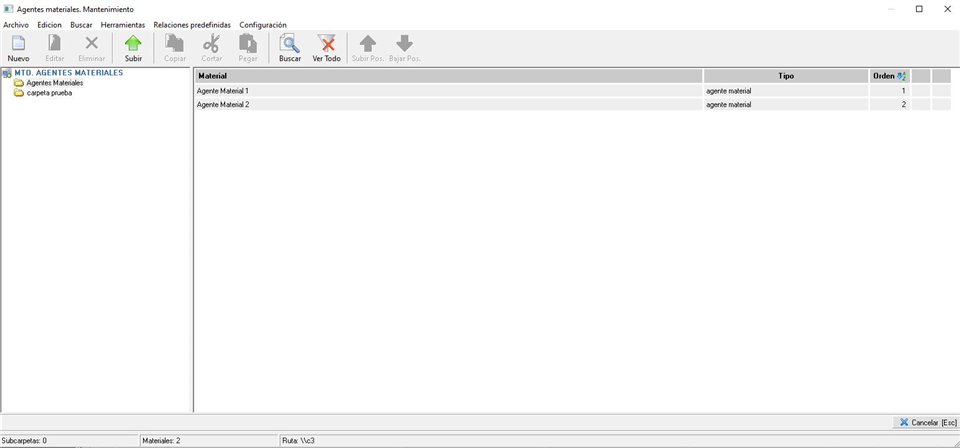
Task: Click the Nuevo toolbar icon
Action: point(18,43)
